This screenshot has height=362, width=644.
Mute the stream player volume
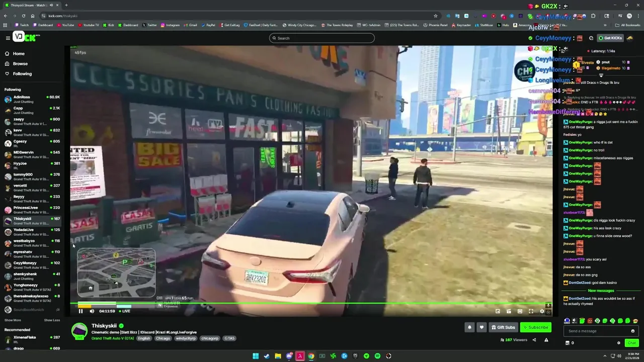pyautogui.click(x=92, y=311)
